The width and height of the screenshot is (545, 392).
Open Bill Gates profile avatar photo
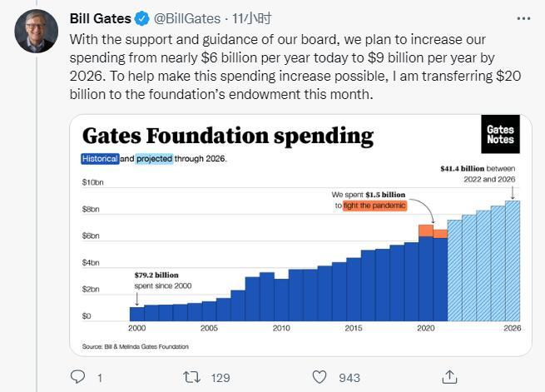35,32
